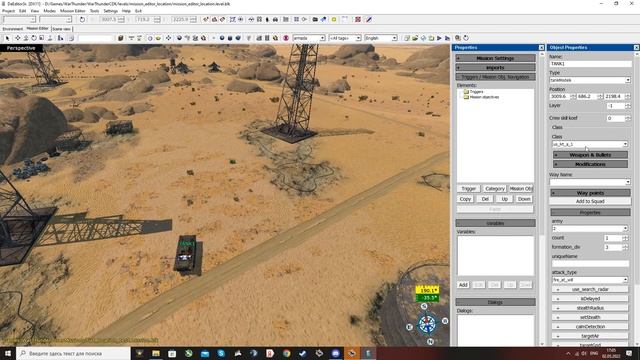Click the uniqueName input field
This screenshot has height=360, width=640.
point(590,264)
